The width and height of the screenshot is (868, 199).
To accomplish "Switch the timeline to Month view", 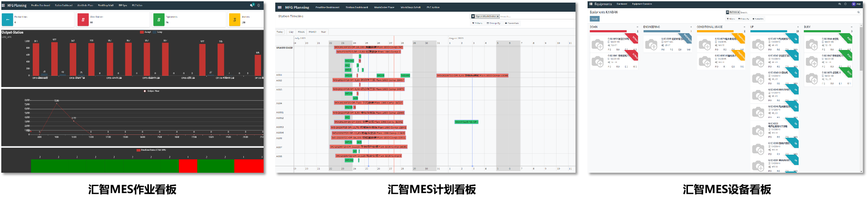I will tap(312, 32).
